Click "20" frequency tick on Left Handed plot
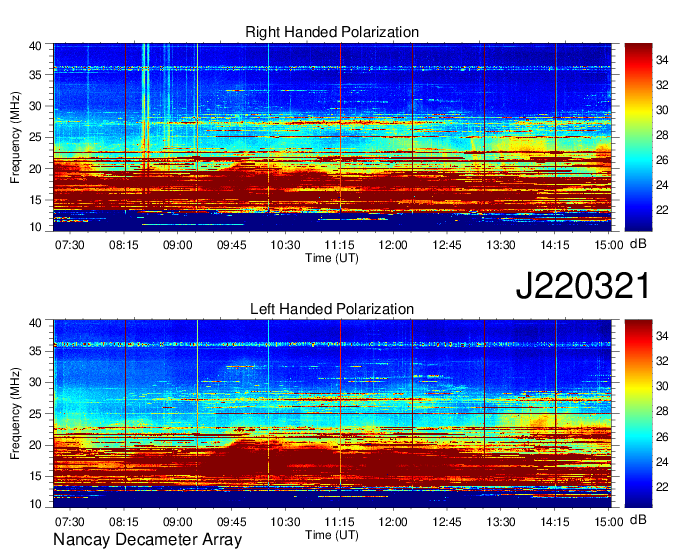Viewport: 680px width, 552px height. pyautogui.click(x=36, y=445)
